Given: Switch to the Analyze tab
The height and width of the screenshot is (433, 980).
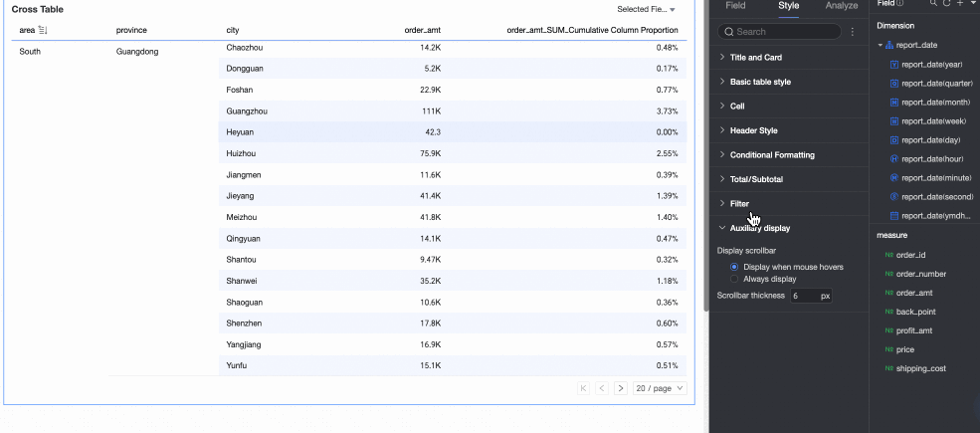Looking at the screenshot, I should pyautogui.click(x=842, y=6).
